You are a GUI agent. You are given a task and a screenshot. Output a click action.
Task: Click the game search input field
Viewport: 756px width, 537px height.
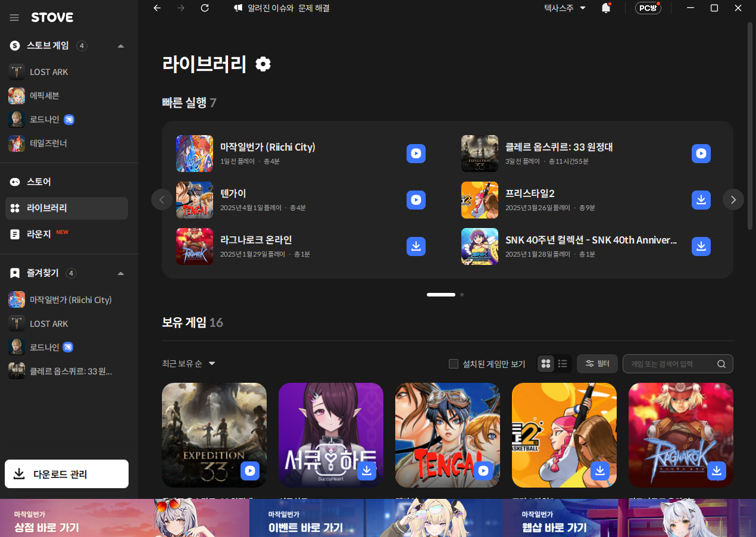(678, 364)
